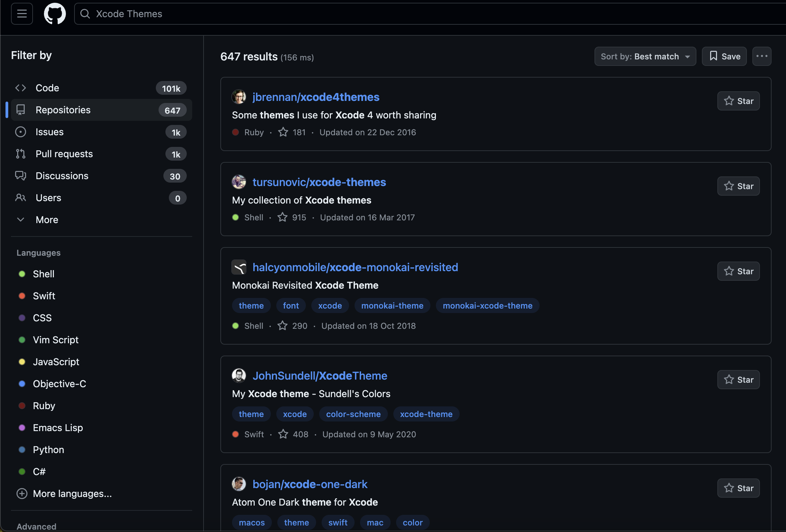Open the hamburger navigation menu
The width and height of the screenshot is (786, 532).
22,14
